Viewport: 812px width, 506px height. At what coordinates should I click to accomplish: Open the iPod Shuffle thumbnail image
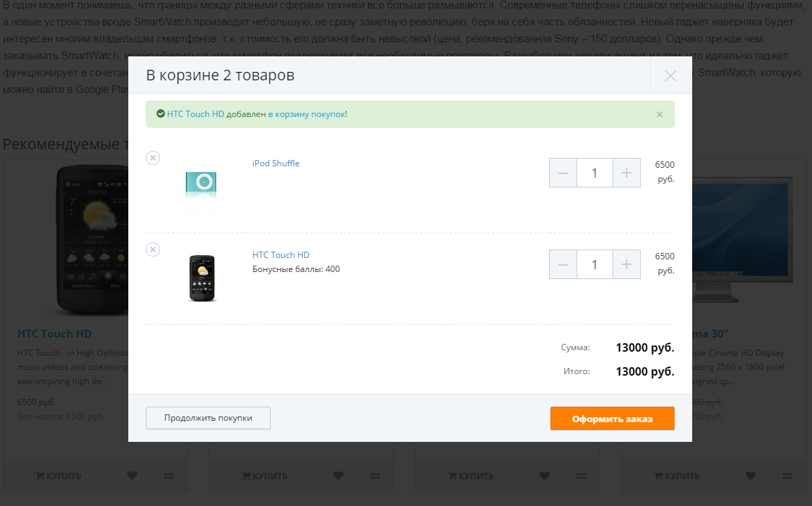tap(201, 185)
